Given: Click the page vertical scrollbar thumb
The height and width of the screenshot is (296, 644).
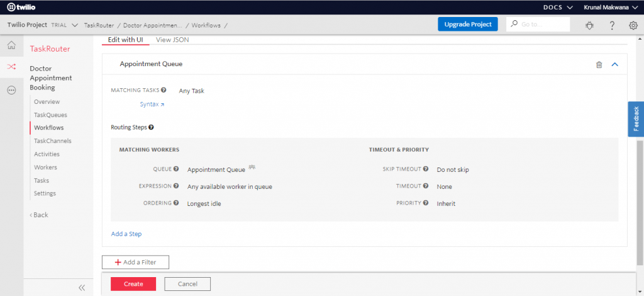Looking at the screenshot, I should (x=640, y=203).
